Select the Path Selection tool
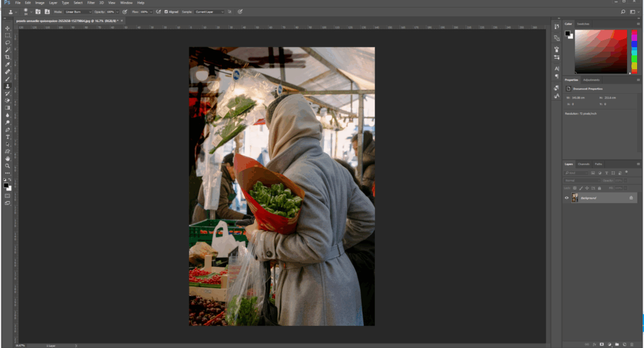This screenshot has height=348, width=644. pos(8,144)
